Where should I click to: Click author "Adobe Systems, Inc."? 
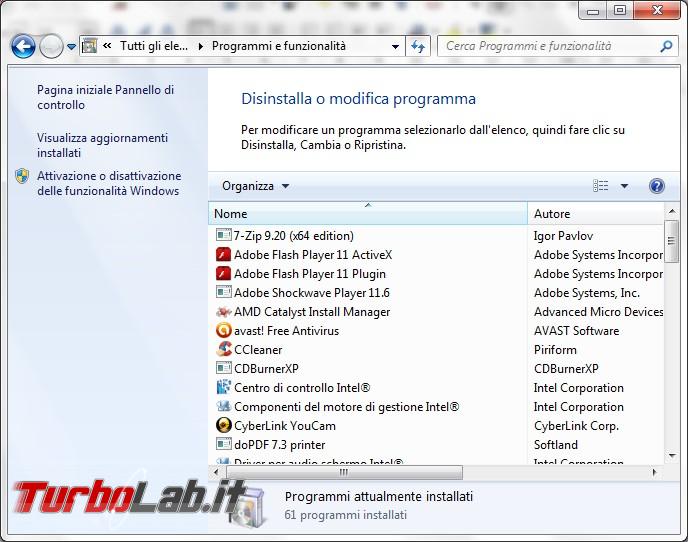point(587,293)
